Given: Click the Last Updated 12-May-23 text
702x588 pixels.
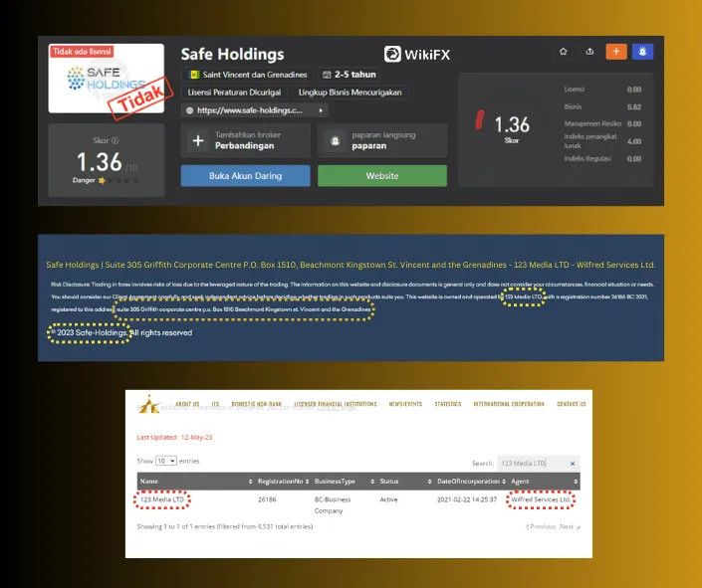Looking at the screenshot, I should click(x=174, y=437).
